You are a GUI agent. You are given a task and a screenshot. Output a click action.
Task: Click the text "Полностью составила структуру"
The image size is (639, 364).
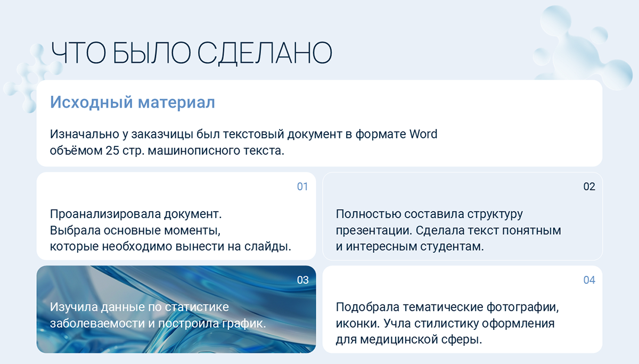[x=429, y=214]
